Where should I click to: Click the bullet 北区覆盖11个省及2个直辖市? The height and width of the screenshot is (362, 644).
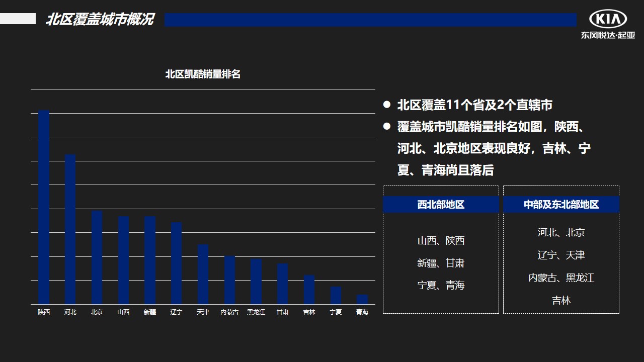pos(475,105)
